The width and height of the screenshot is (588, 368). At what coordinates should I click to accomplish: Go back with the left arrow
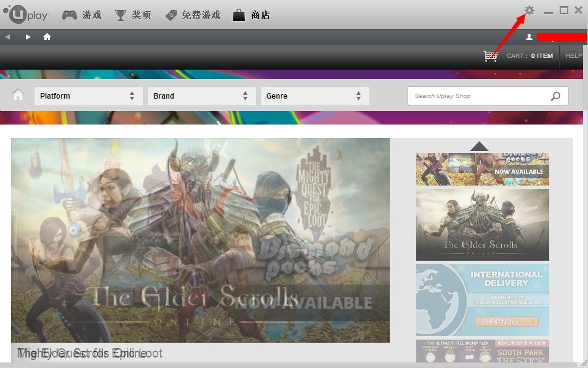(7, 37)
